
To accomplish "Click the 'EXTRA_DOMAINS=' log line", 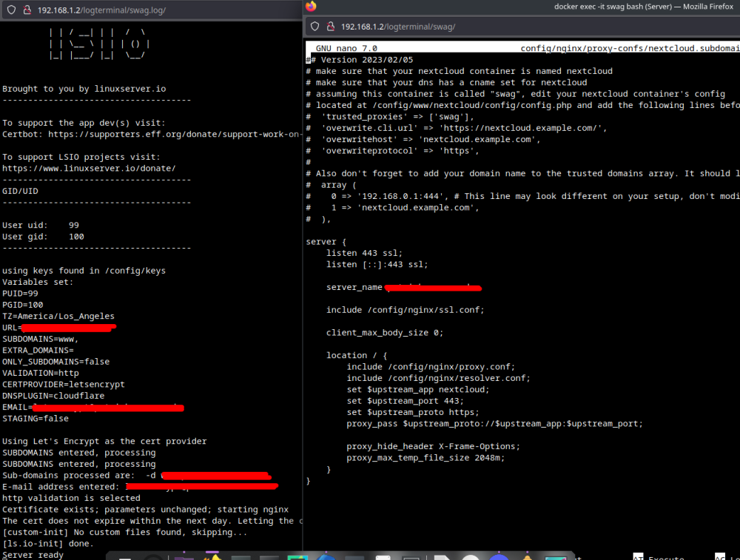I will (38, 350).
